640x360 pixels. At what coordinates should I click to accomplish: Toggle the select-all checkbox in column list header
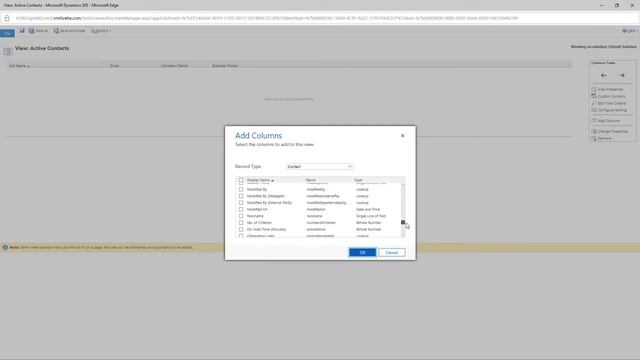coord(241,180)
